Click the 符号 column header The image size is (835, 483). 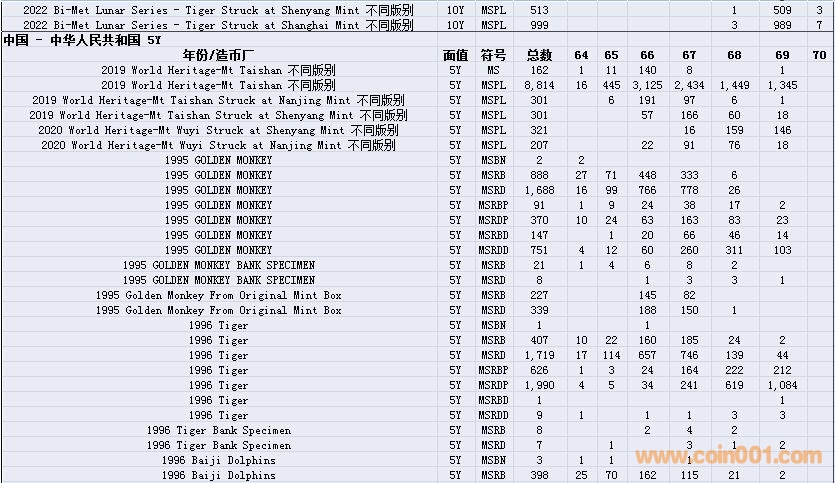point(493,54)
